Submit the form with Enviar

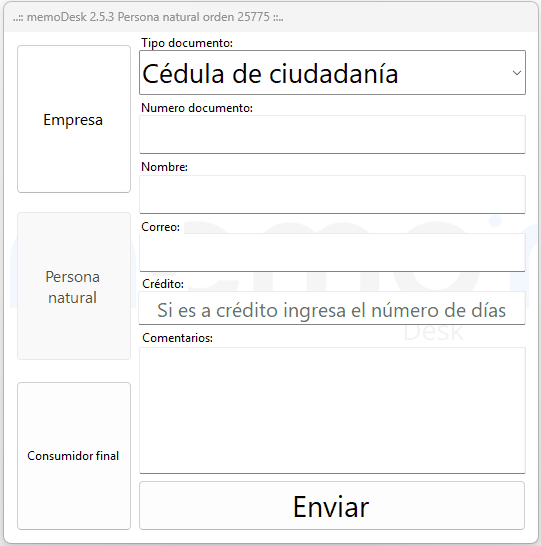pyautogui.click(x=332, y=506)
